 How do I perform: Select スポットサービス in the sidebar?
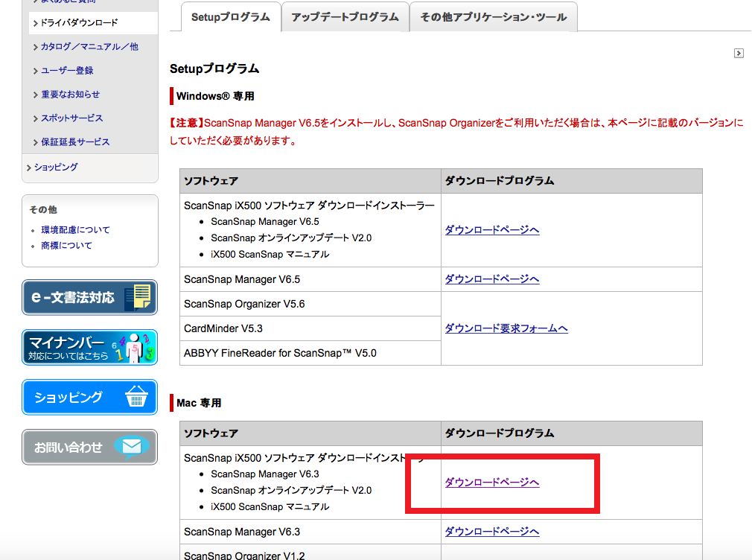(71, 118)
